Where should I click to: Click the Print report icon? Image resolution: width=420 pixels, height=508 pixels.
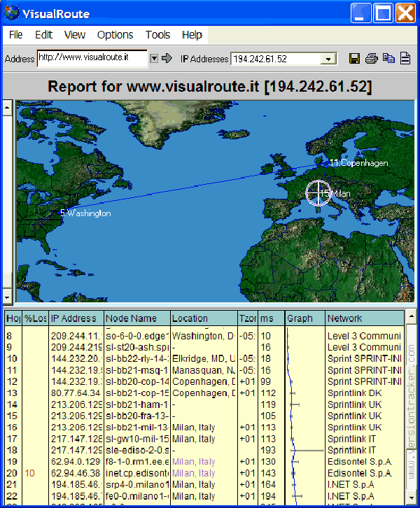(372, 58)
